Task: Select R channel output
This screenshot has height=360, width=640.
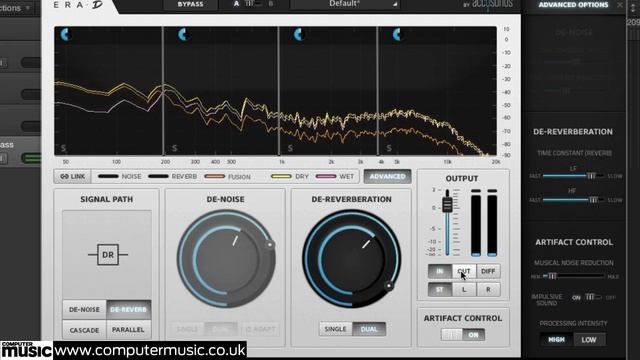Action: (x=488, y=290)
